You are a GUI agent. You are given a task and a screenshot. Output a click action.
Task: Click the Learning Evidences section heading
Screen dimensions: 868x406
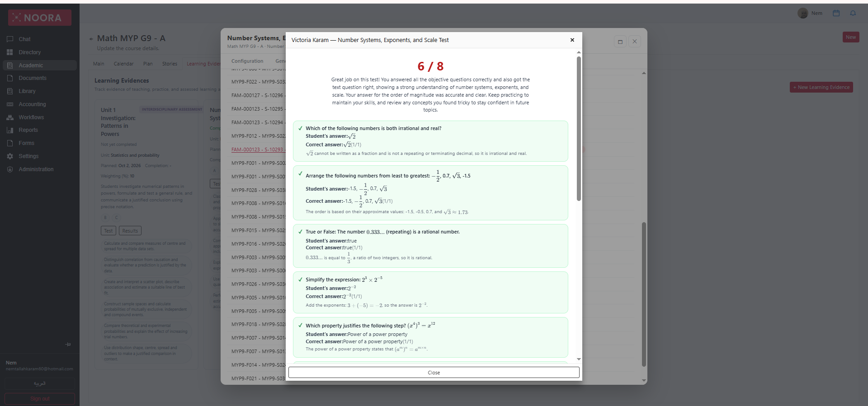pos(122,81)
